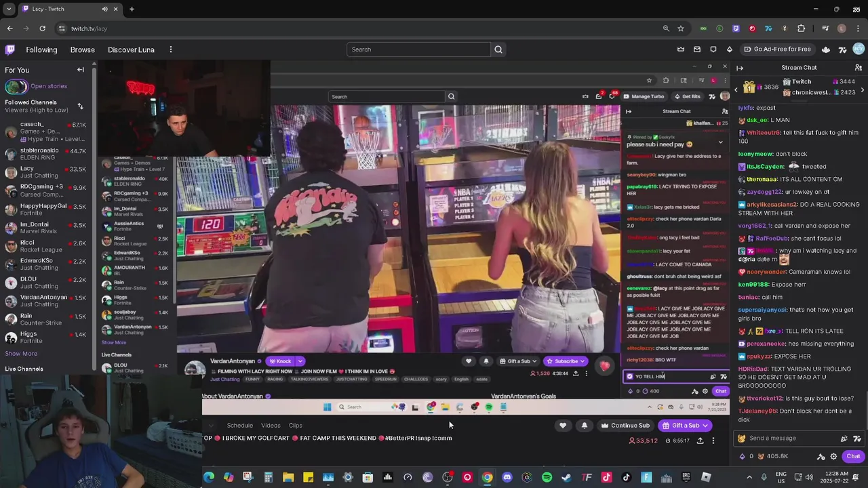Share the Lacy stream
The height and width of the screenshot is (488, 868).
(x=701, y=441)
